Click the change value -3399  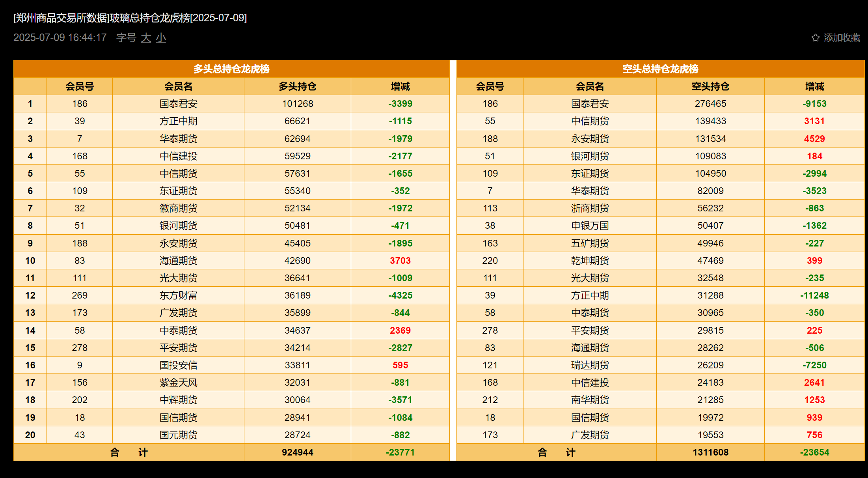click(400, 104)
